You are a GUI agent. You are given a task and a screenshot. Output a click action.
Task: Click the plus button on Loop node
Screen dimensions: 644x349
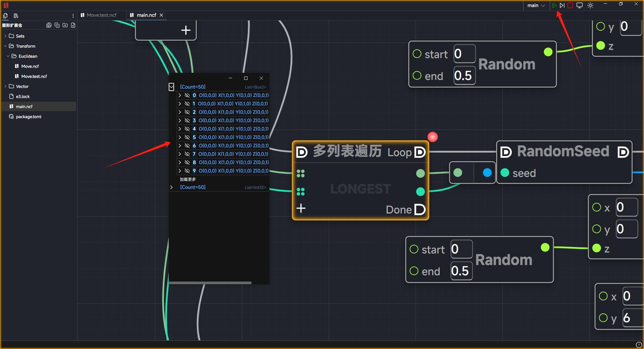[x=301, y=208]
